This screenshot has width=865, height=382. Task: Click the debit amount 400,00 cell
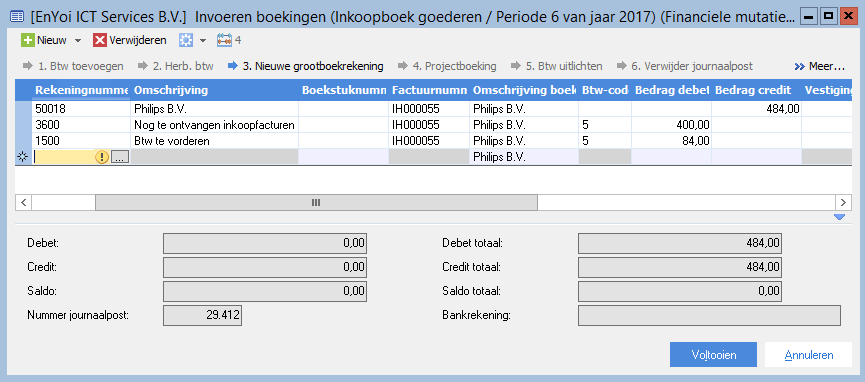[671, 125]
